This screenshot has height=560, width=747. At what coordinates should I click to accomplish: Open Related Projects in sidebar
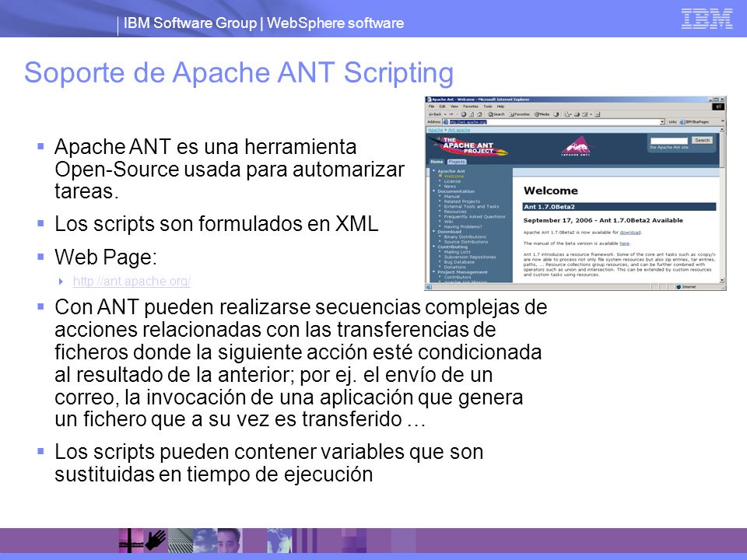coord(462,201)
